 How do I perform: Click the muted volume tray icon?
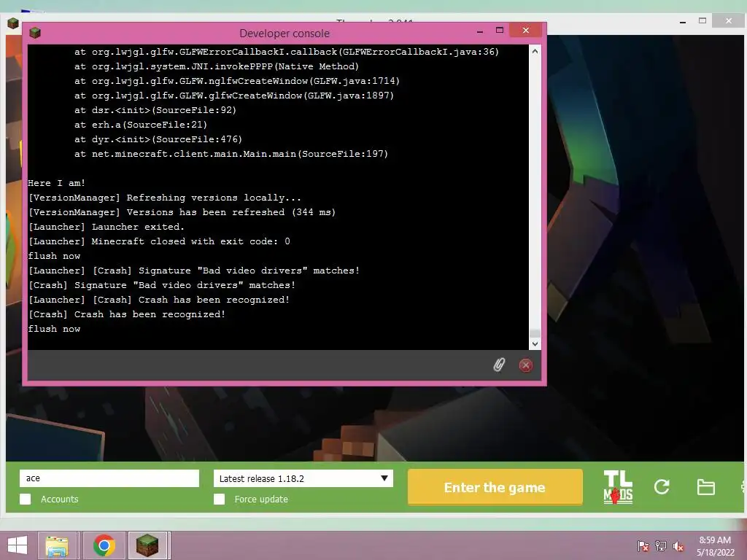coord(678,546)
